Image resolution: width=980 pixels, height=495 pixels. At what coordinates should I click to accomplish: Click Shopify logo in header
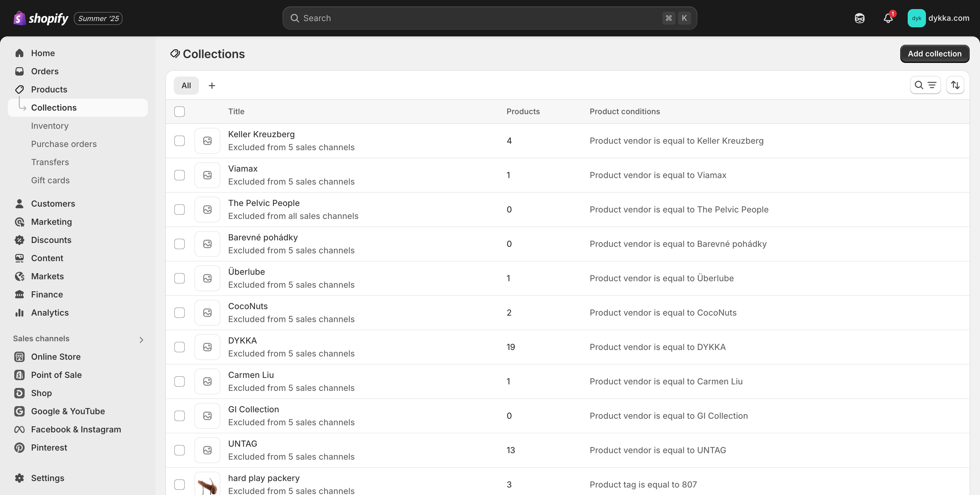pyautogui.click(x=41, y=18)
